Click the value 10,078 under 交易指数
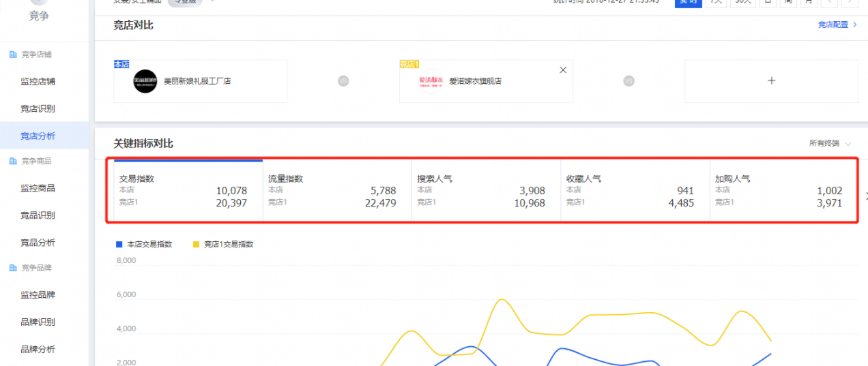Screen dimensions: 868x366 [x=231, y=191]
